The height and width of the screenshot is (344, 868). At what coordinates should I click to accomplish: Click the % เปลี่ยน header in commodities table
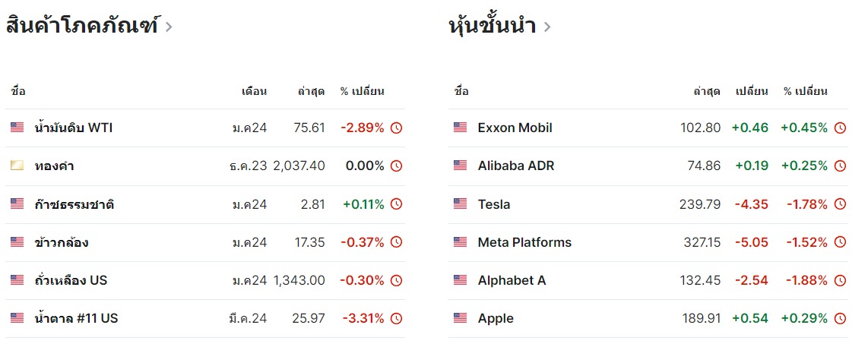coord(362,91)
